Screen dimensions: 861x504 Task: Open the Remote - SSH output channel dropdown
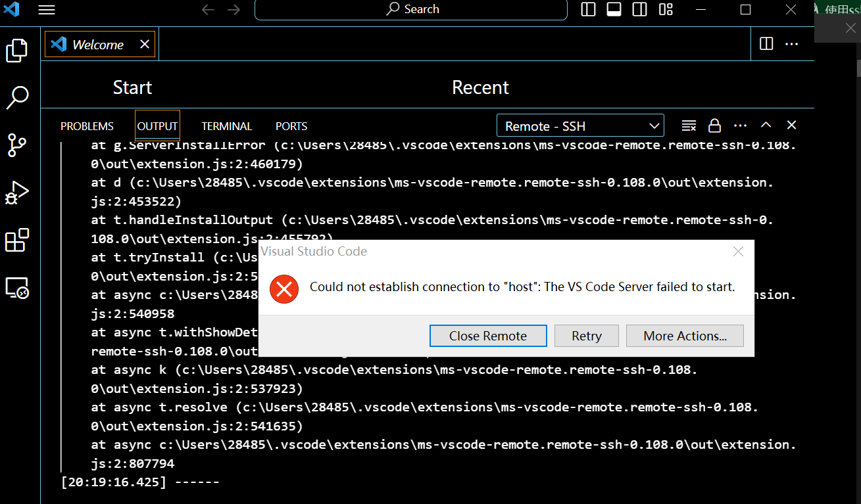pyautogui.click(x=580, y=126)
